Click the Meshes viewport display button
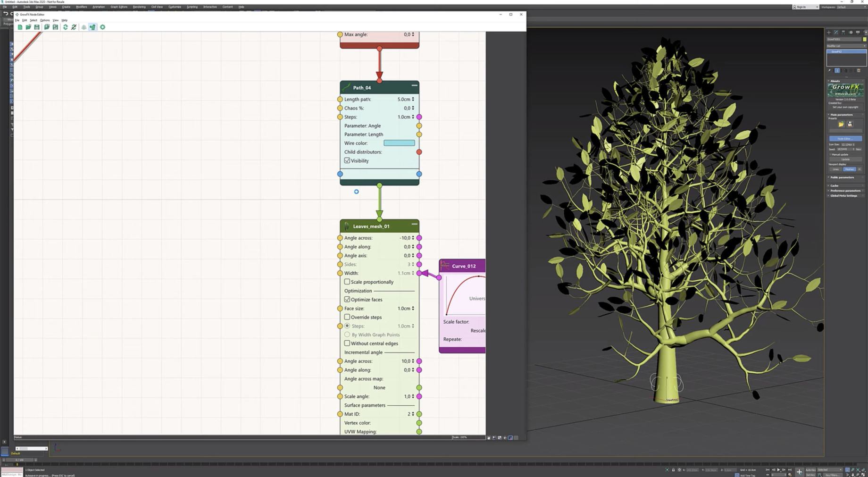Screen dimensions: 868x477 coord(849,169)
